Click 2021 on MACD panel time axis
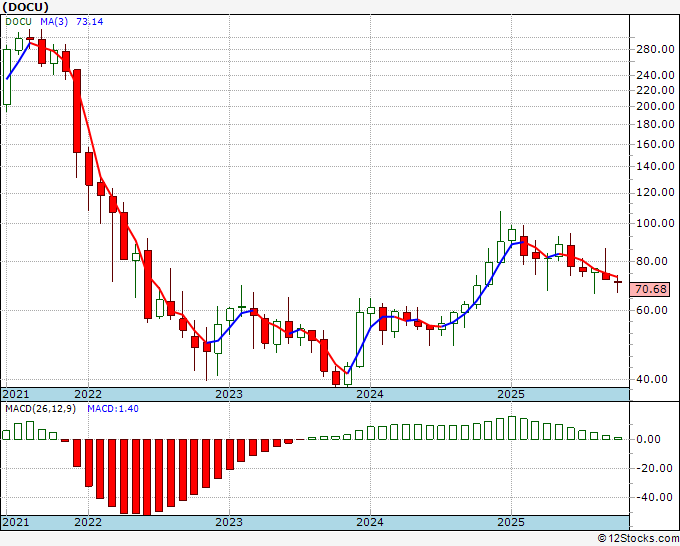Image resolution: width=680 pixels, height=546 pixels. click(16, 522)
